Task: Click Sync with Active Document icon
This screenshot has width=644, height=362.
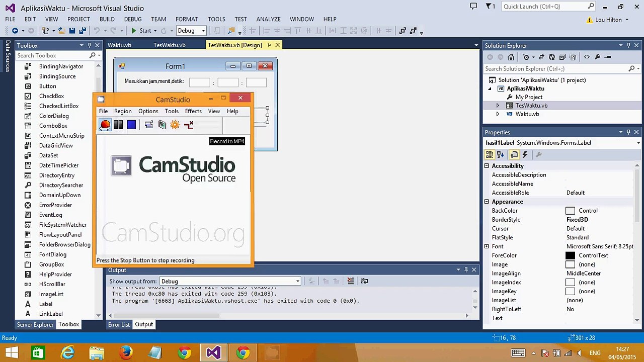Action: 541,57
